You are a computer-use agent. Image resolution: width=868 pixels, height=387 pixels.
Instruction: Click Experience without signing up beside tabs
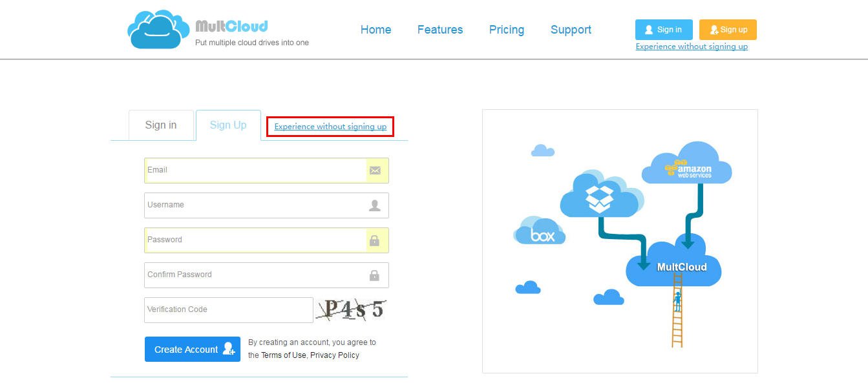click(x=330, y=127)
